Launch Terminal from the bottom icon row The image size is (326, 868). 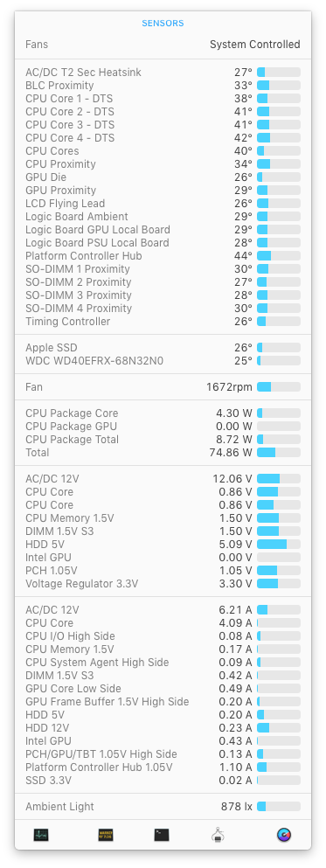162,834
